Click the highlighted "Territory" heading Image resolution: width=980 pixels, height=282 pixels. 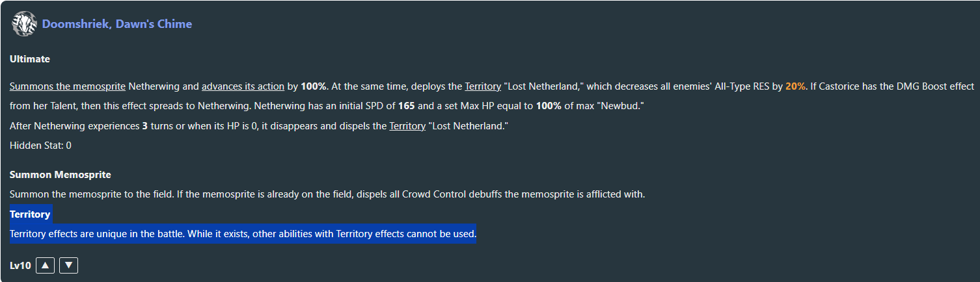click(30, 214)
